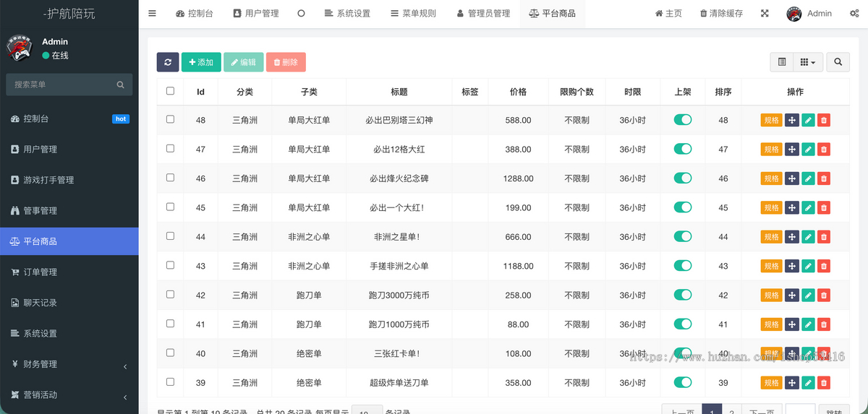Click the sidebar search magnifier icon
The image size is (868, 414).
(121, 85)
